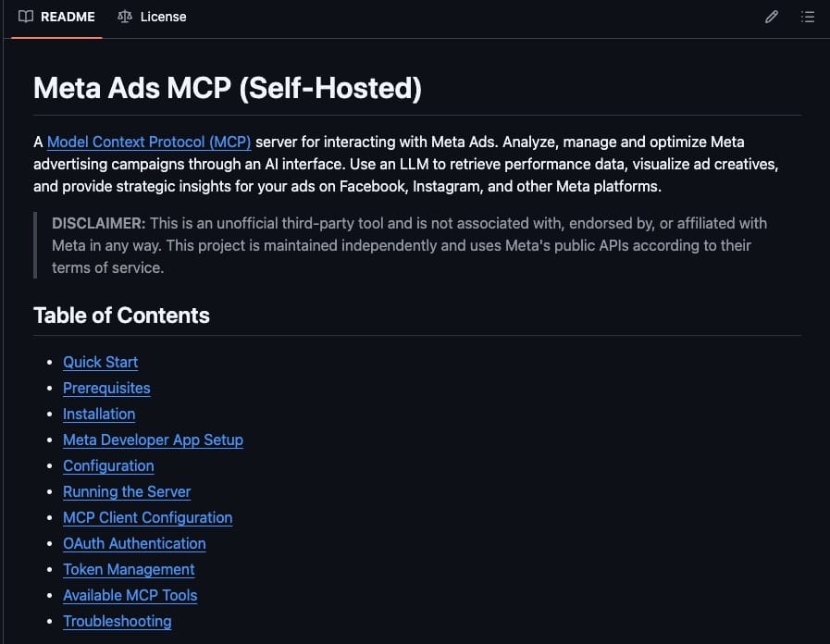Viewport: 830px width, 644px height.
Task: Click the pencil edit file icon
Action: click(772, 17)
